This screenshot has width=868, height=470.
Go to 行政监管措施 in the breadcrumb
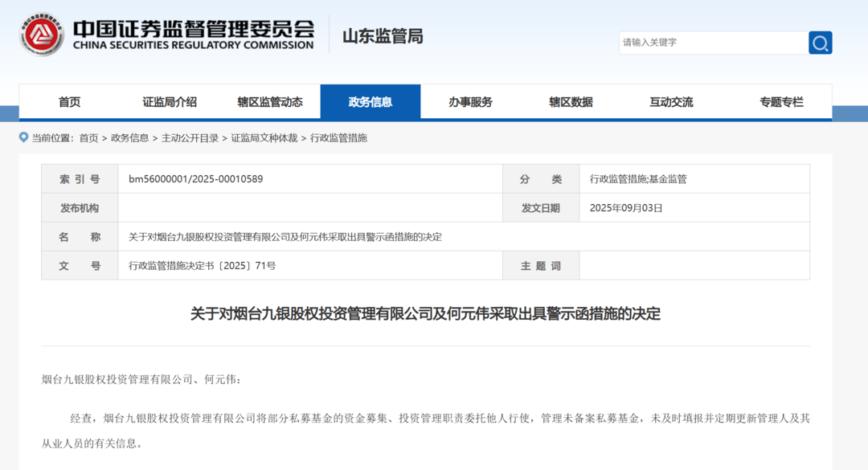(x=338, y=138)
